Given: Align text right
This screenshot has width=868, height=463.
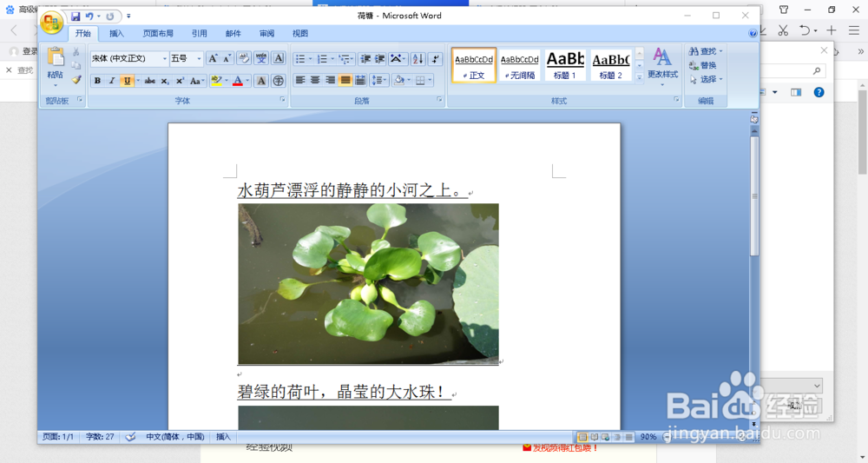Looking at the screenshot, I should 330,81.
